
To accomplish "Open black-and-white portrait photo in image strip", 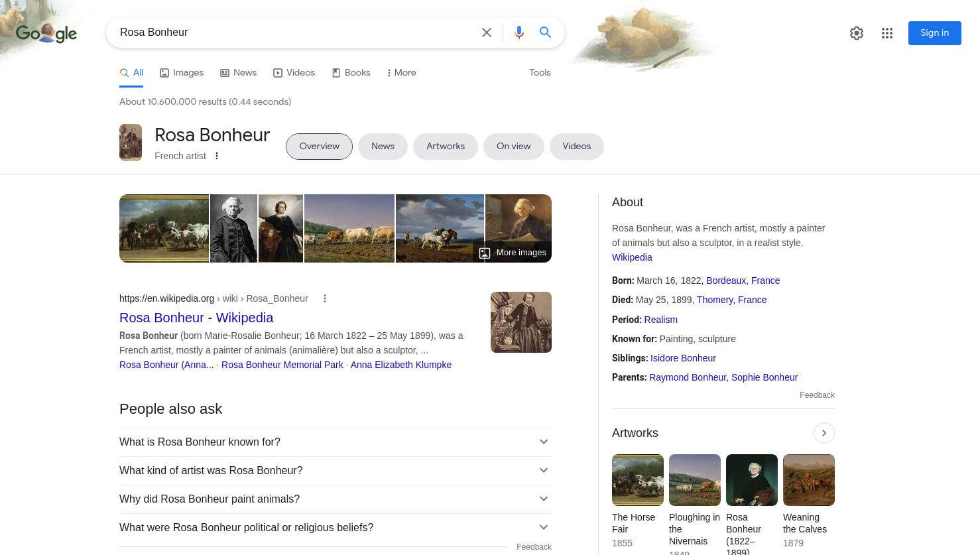I will pos(233,228).
